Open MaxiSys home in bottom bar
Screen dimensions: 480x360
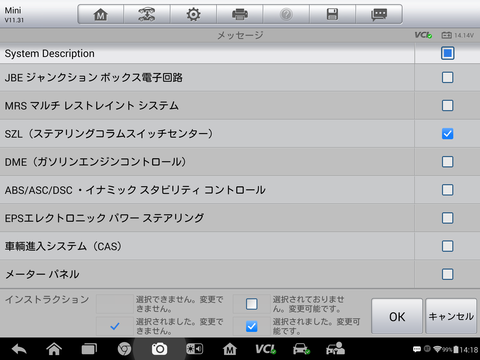click(x=230, y=349)
